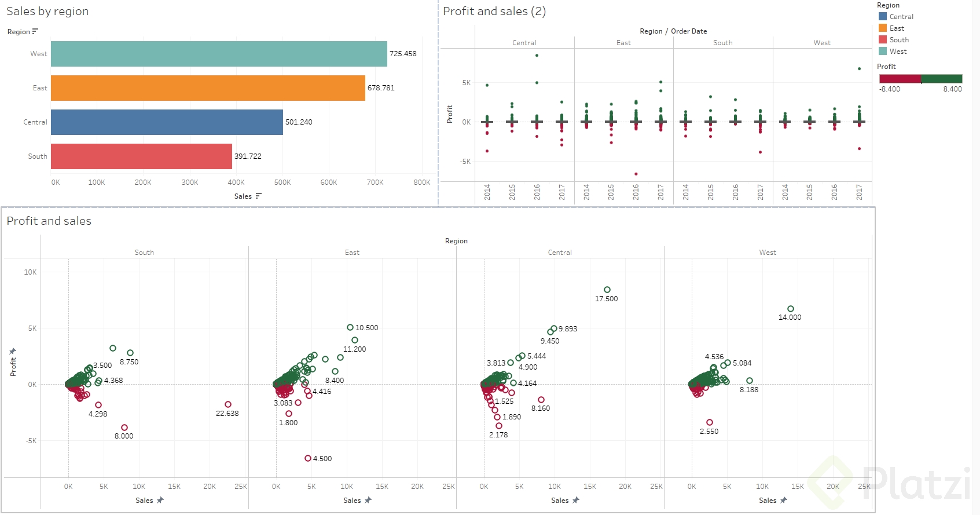Click the 501.240 label on the Central bar
980x515 pixels.
coord(299,122)
